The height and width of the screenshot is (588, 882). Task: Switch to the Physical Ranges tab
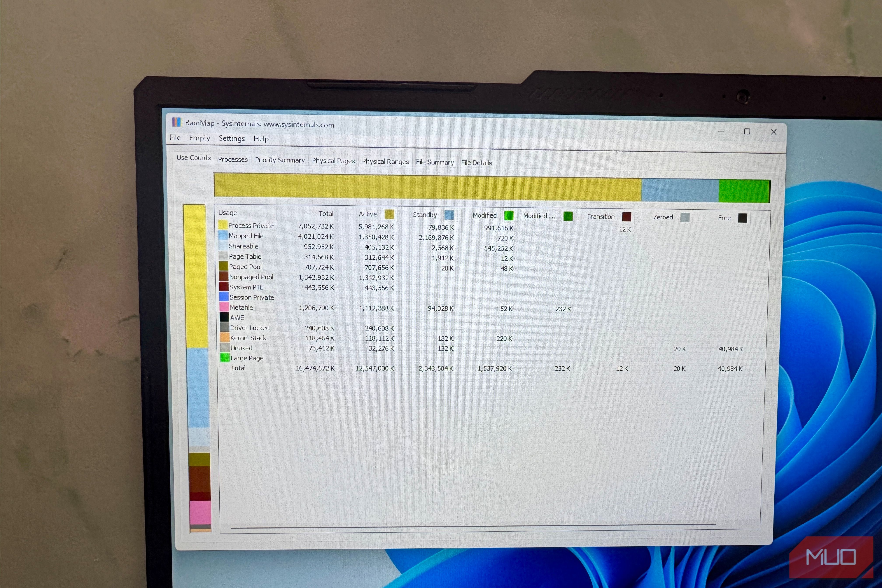click(385, 161)
